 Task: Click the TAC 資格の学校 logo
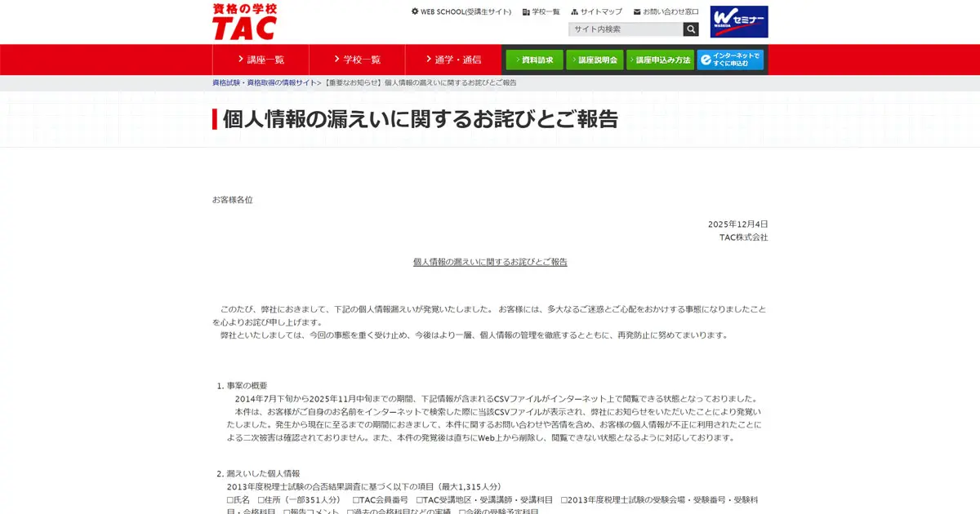pyautogui.click(x=243, y=22)
